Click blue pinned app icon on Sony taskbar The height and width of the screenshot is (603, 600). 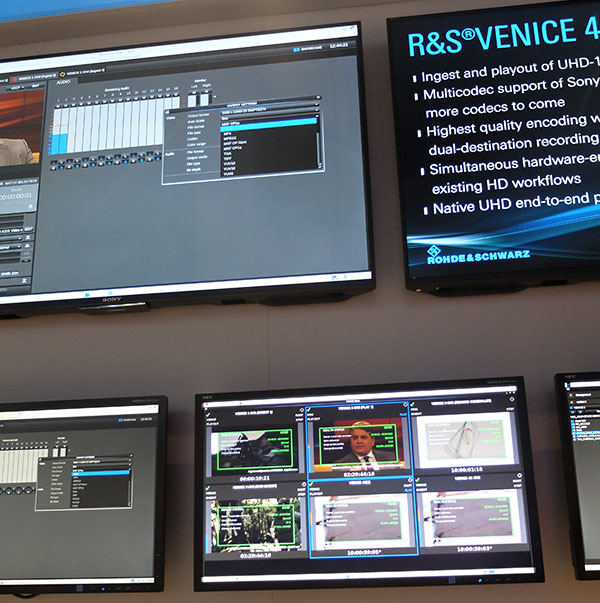click(x=87, y=295)
